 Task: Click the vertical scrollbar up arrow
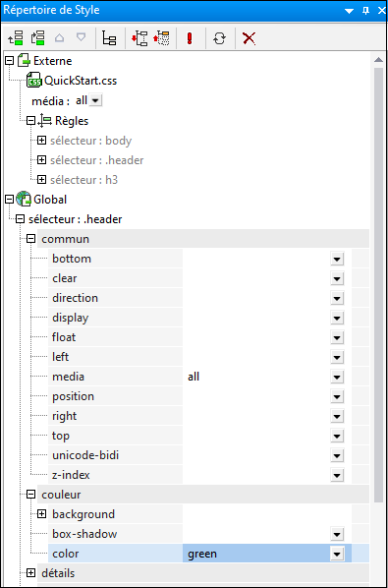pyautogui.click(x=378, y=60)
